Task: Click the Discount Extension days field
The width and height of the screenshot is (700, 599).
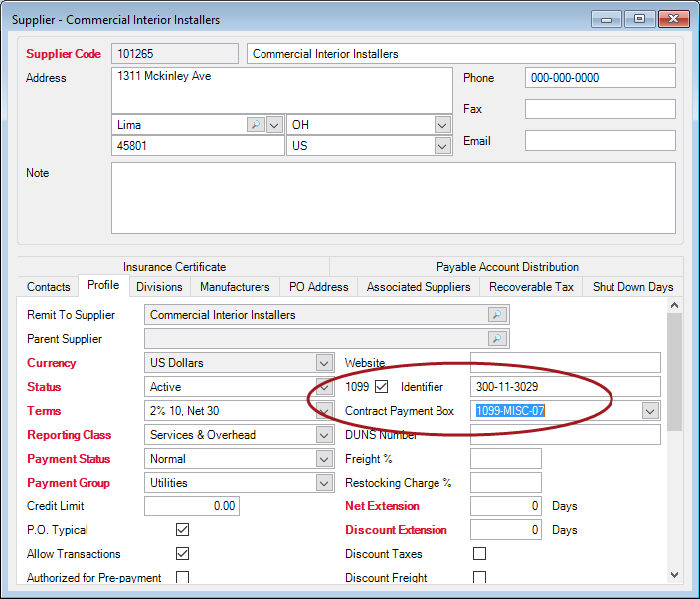Action: pyautogui.click(x=506, y=530)
